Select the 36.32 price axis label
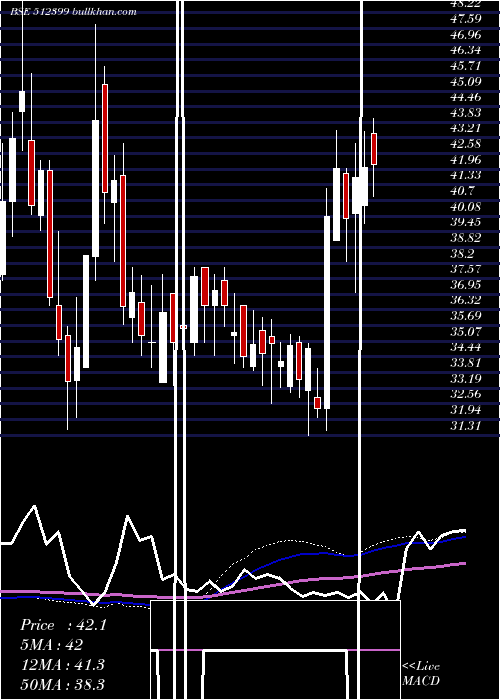500x700 pixels. pyautogui.click(x=466, y=301)
